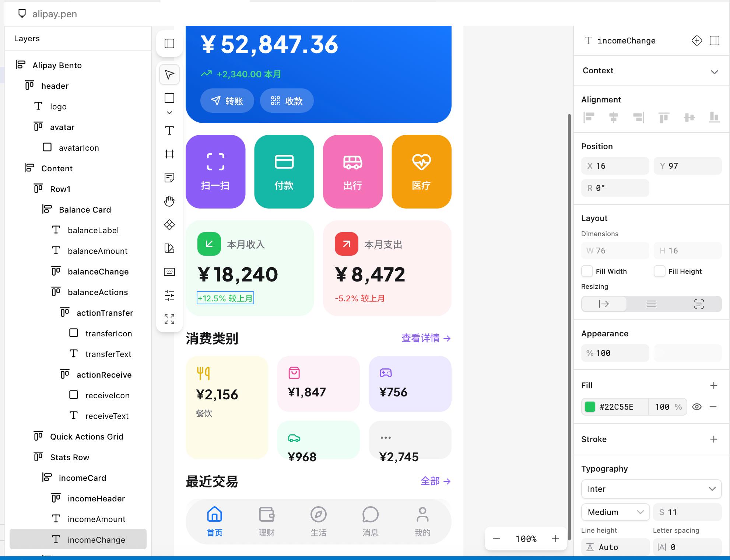The height and width of the screenshot is (560, 730).
Task: Open the Inter font family dropdown
Action: (x=651, y=489)
